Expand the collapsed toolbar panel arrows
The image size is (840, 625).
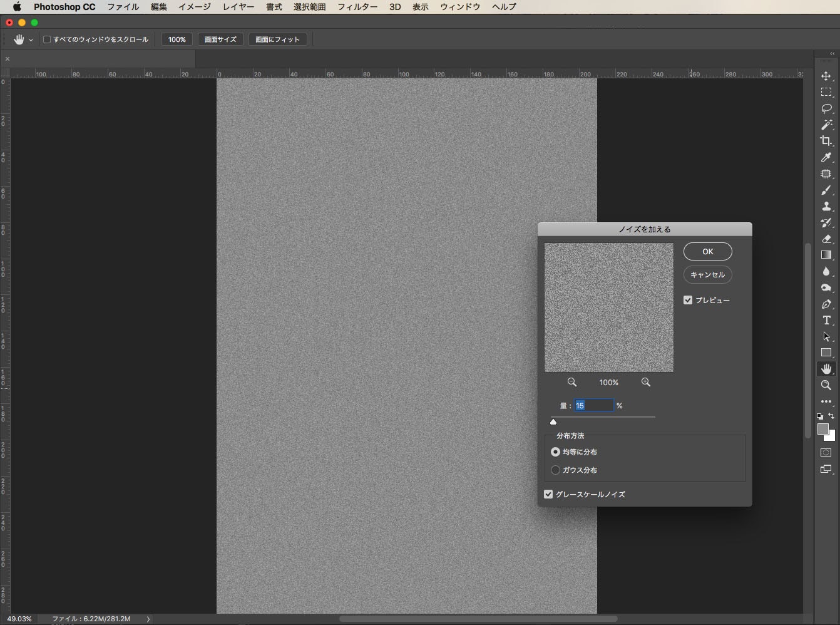click(832, 54)
